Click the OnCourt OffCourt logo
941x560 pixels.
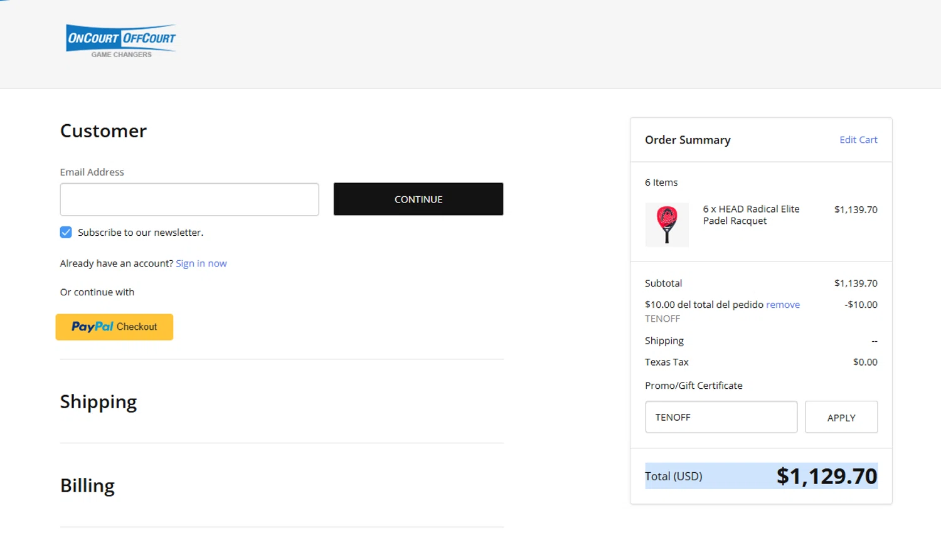[121, 41]
